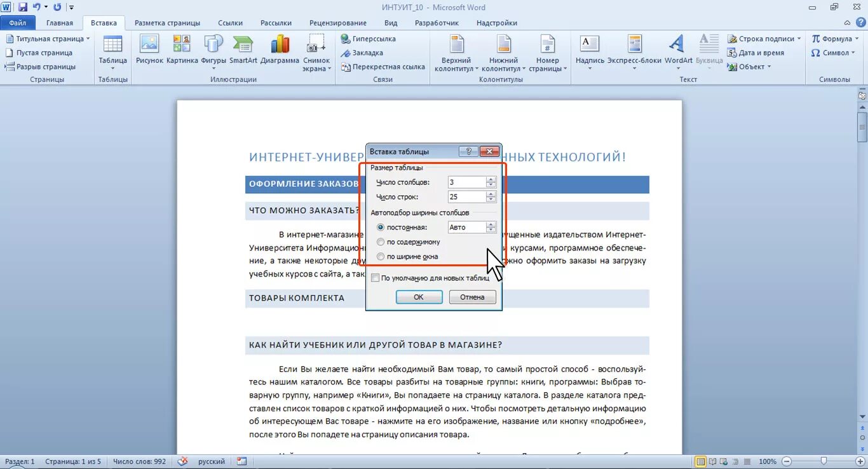Click Отмена to cancel the dialog
Screen dimensions: 868x469
(472, 297)
